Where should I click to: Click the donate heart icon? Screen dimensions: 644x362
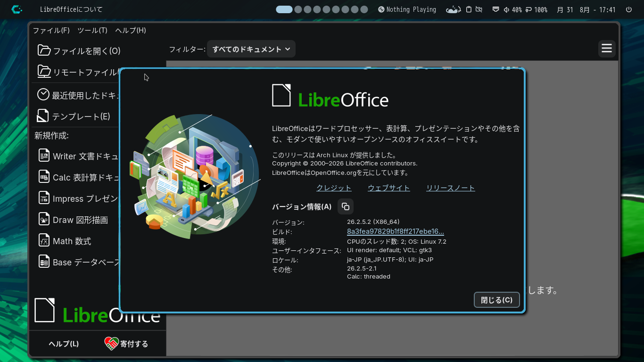point(111,344)
